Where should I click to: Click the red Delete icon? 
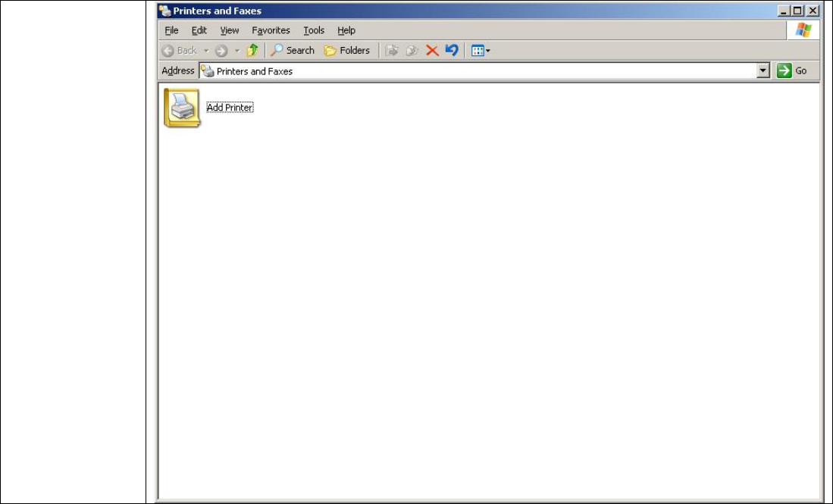pos(432,51)
